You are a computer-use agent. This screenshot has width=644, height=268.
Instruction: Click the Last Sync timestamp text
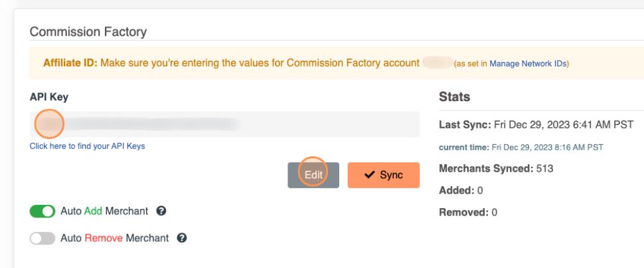536,125
